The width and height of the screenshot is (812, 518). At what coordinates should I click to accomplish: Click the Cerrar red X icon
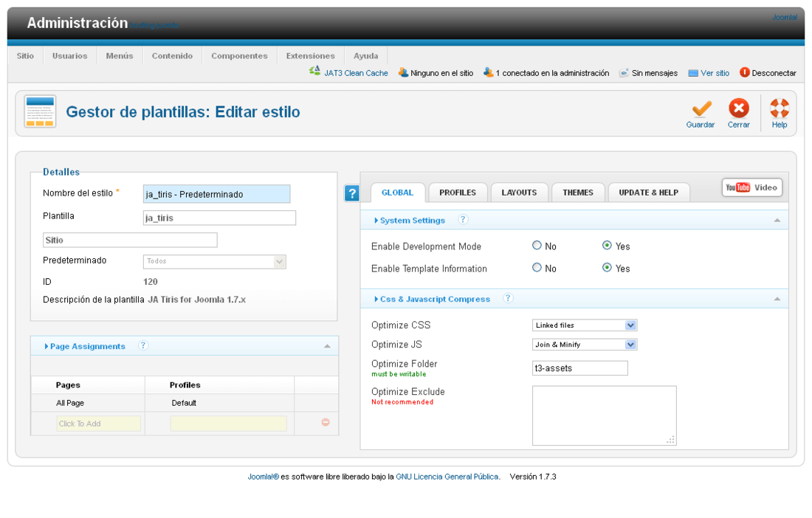click(x=738, y=108)
